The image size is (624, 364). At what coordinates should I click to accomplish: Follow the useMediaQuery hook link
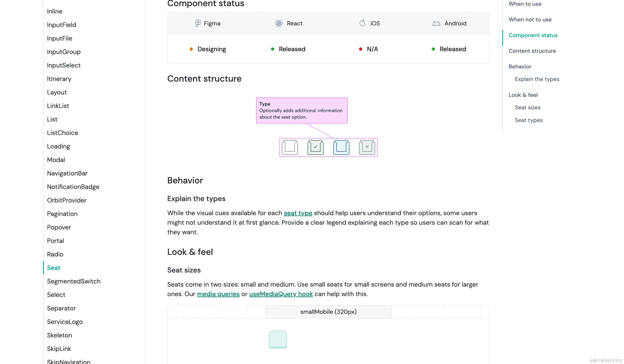[281, 294]
